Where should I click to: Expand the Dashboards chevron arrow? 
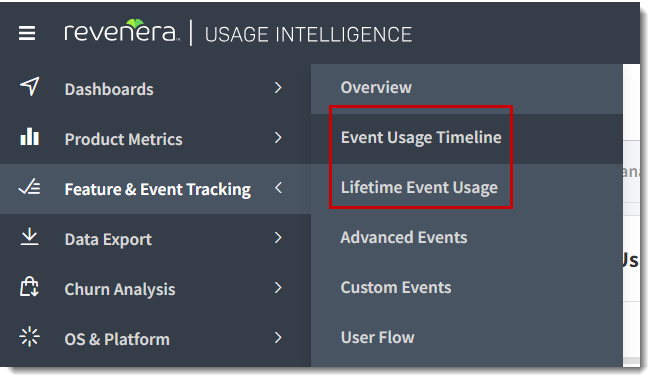pos(278,88)
